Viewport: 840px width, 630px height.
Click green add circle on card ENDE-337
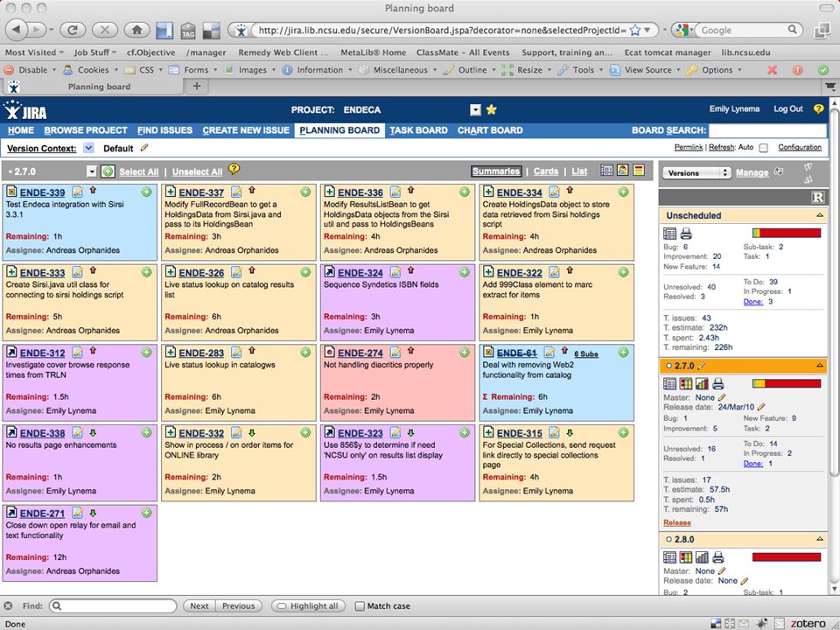click(305, 192)
